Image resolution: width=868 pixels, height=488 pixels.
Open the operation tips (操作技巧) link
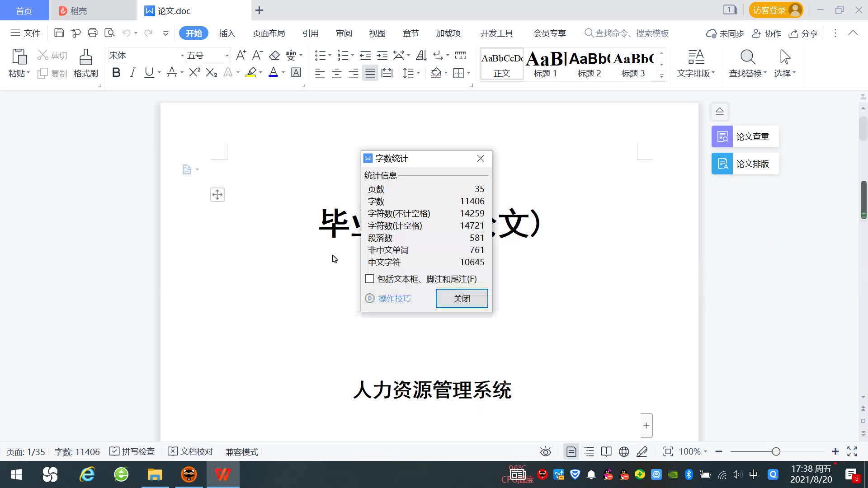394,299
